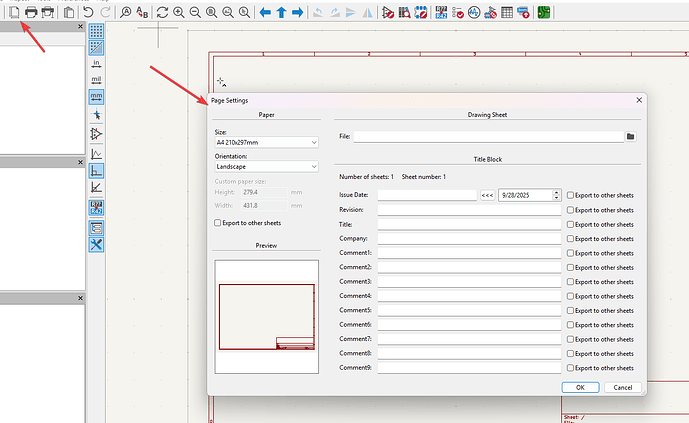689x423 pixels.
Task: Select millimeters units on left toolbar
Action: 96,97
